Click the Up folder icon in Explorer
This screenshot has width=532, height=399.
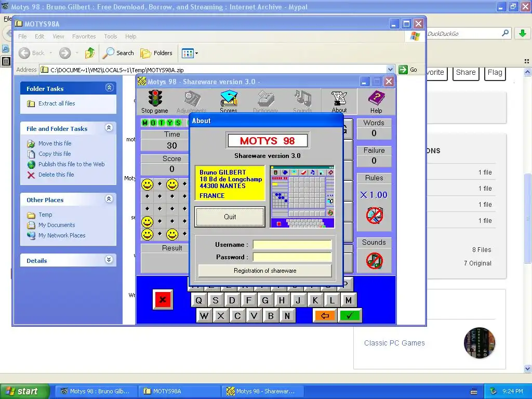click(90, 53)
